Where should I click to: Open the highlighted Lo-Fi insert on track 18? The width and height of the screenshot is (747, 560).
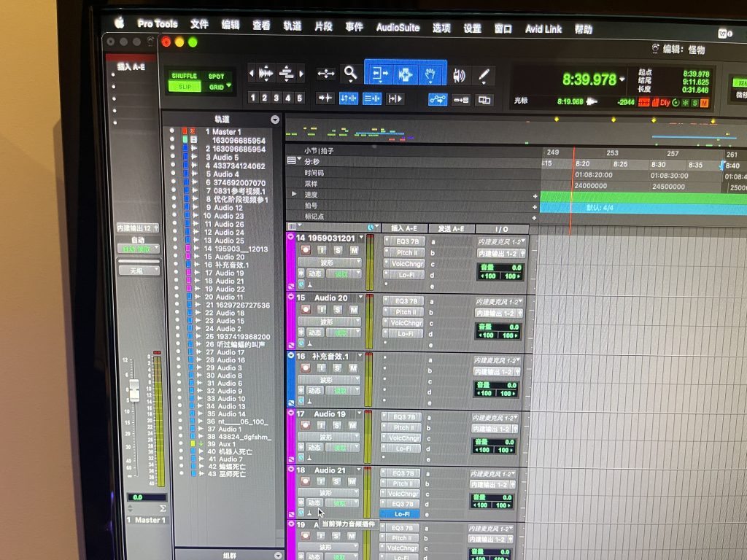tap(401, 514)
